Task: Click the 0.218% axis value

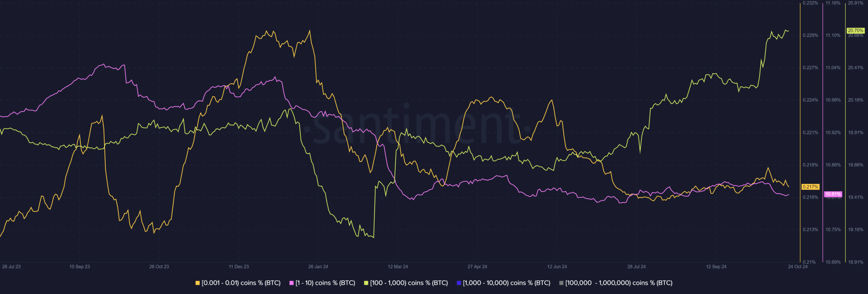Action: pyautogui.click(x=810, y=165)
